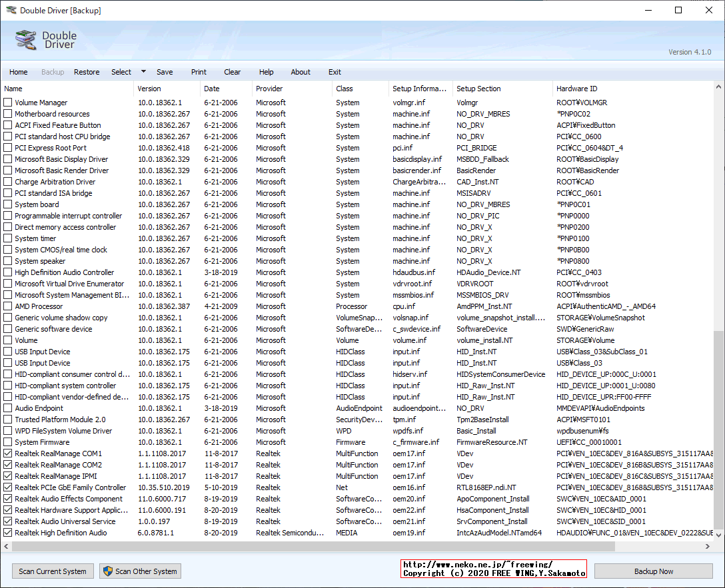Open the Help menu
The width and height of the screenshot is (725, 588).
click(266, 72)
